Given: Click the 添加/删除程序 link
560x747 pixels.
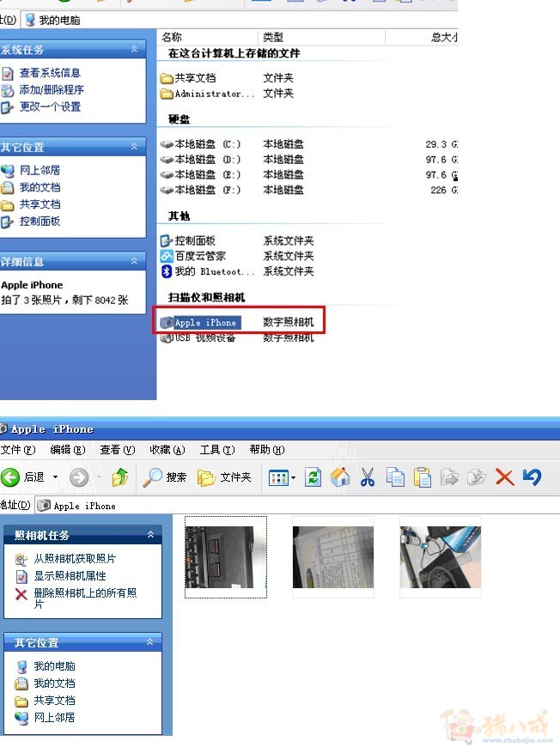Looking at the screenshot, I should pos(52,89).
